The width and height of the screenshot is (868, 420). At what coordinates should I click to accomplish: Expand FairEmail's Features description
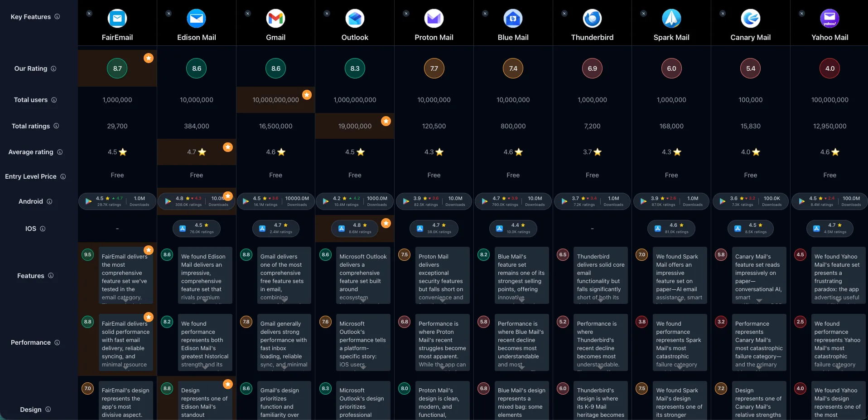click(x=125, y=300)
